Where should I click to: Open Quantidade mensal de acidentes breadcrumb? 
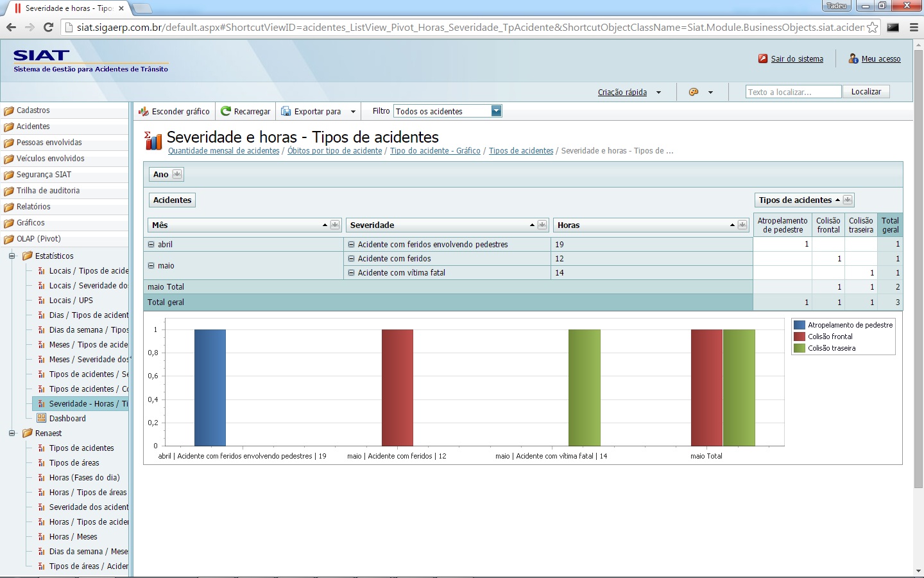tap(223, 151)
